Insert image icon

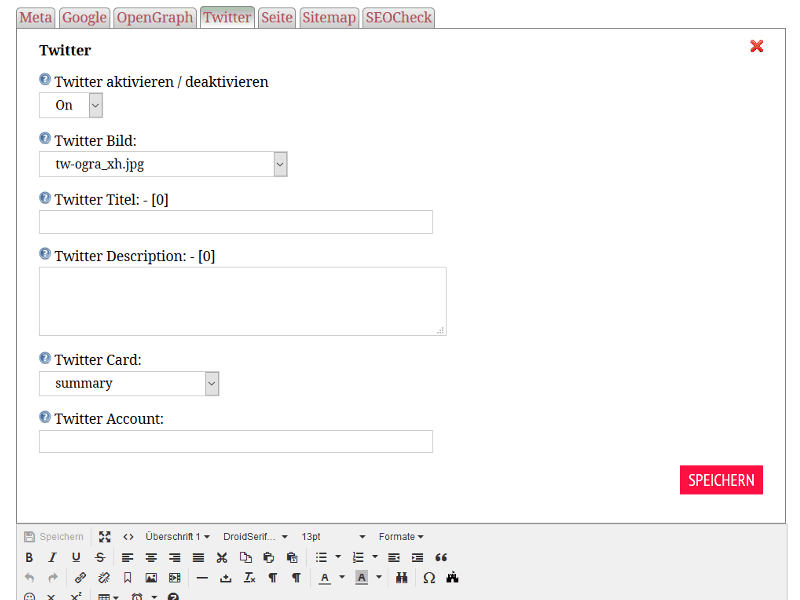click(x=151, y=578)
